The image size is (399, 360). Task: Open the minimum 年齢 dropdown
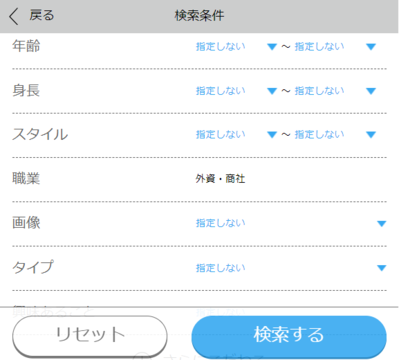pyautogui.click(x=237, y=47)
